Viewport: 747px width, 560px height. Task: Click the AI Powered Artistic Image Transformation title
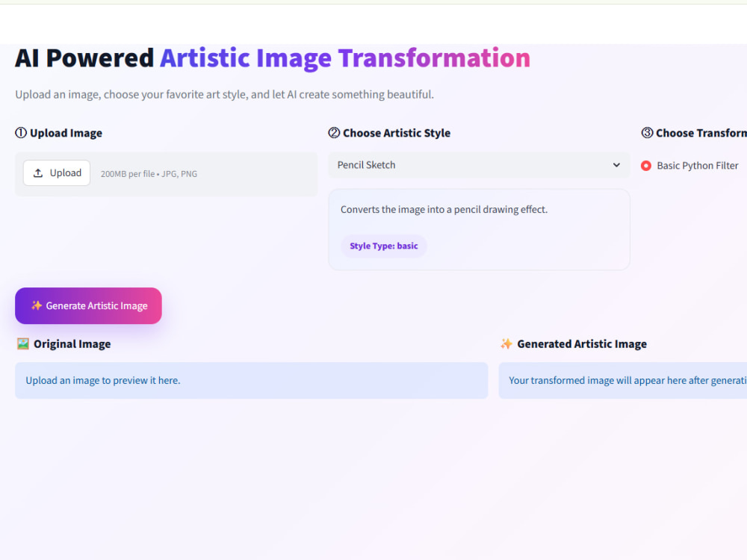point(273,58)
